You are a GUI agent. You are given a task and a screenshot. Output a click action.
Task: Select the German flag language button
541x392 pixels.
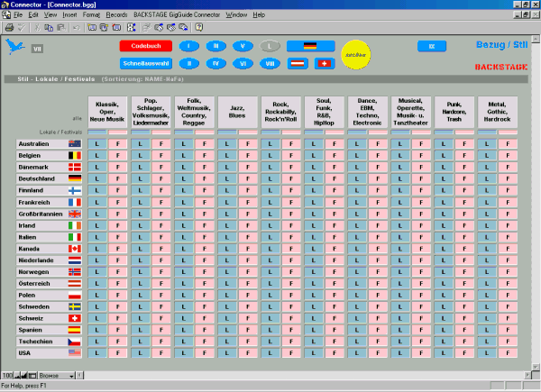(x=310, y=46)
